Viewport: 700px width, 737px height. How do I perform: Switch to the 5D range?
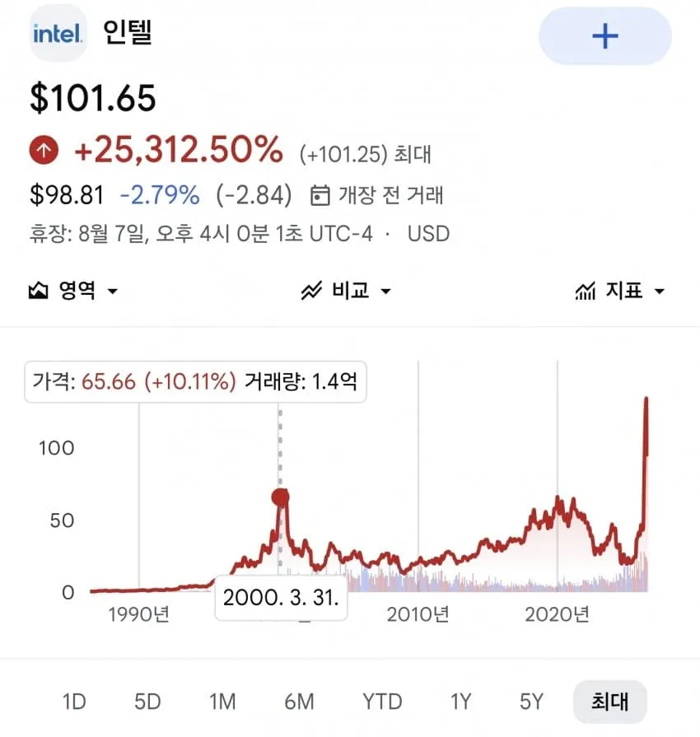click(147, 702)
